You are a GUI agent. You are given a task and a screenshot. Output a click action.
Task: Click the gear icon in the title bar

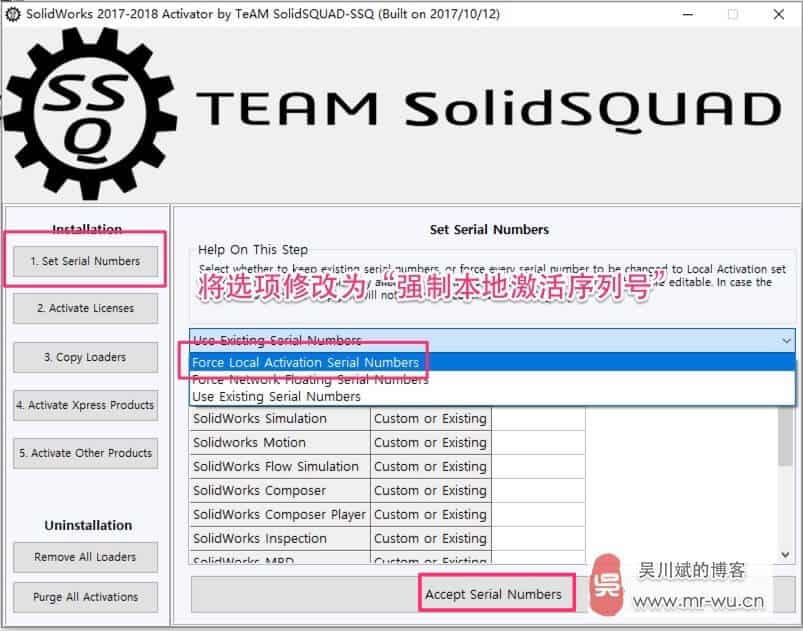coord(12,14)
